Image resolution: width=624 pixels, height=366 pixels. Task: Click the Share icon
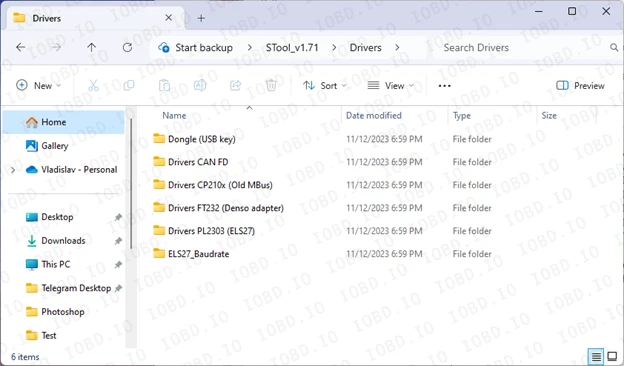coord(236,86)
